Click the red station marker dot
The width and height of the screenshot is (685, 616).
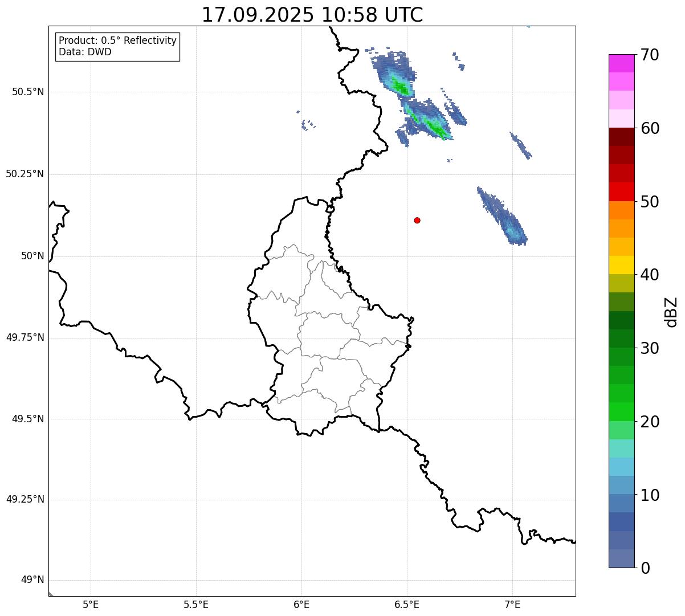coord(417,220)
